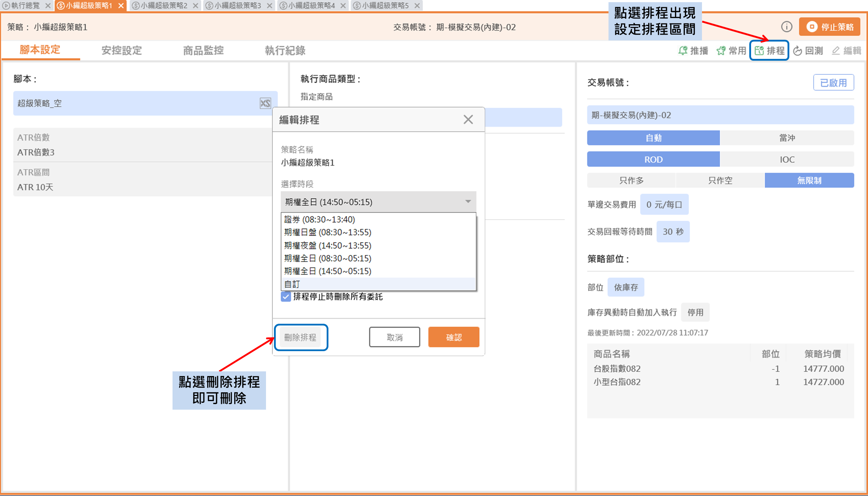Click the 常用 star icon
This screenshot has height=496, width=868.
point(721,51)
